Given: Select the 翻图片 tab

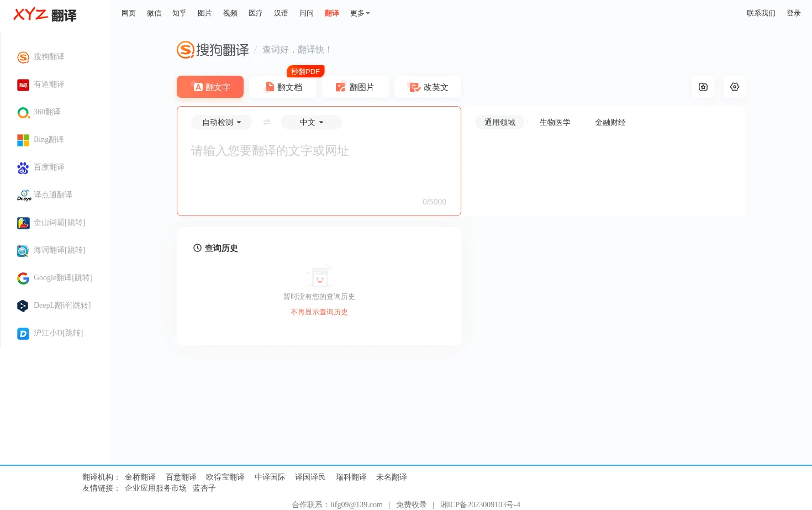Looking at the screenshot, I should tap(355, 87).
